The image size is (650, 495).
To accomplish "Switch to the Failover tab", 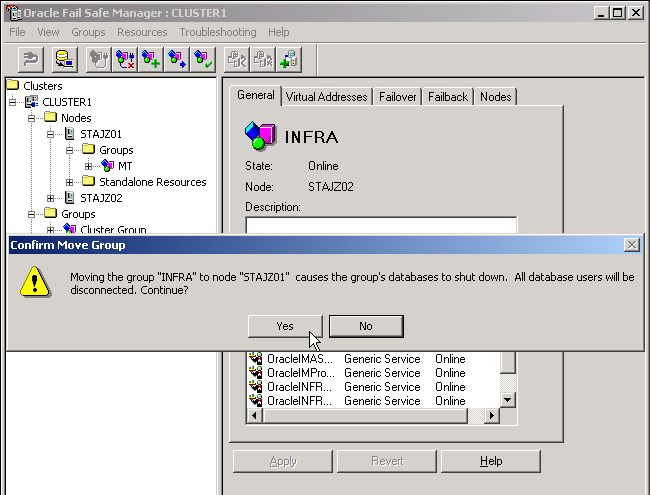I will click(x=398, y=97).
